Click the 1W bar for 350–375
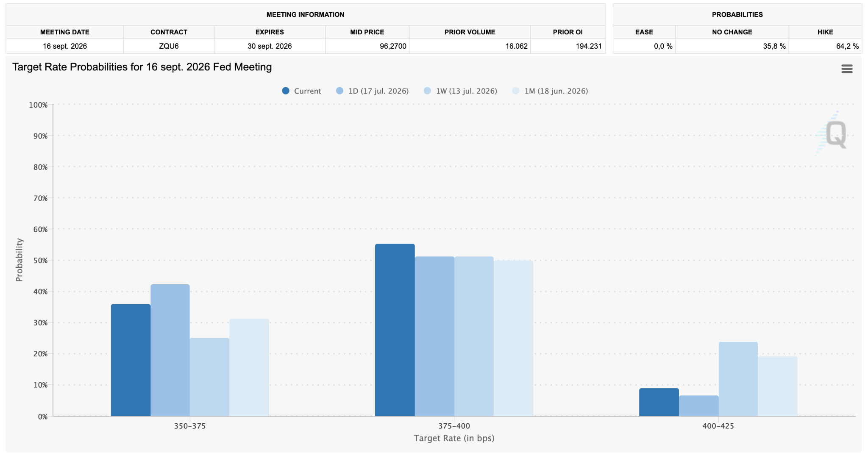 pyautogui.click(x=209, y=377)
